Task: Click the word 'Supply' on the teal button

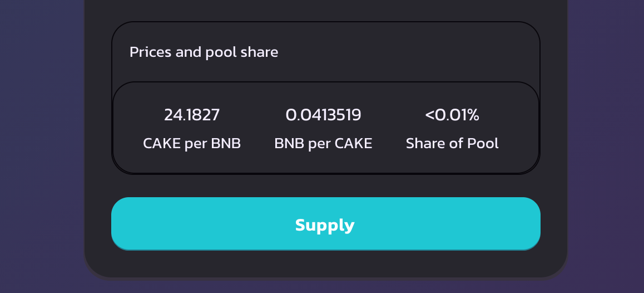Action: click(x=325, y=225)
